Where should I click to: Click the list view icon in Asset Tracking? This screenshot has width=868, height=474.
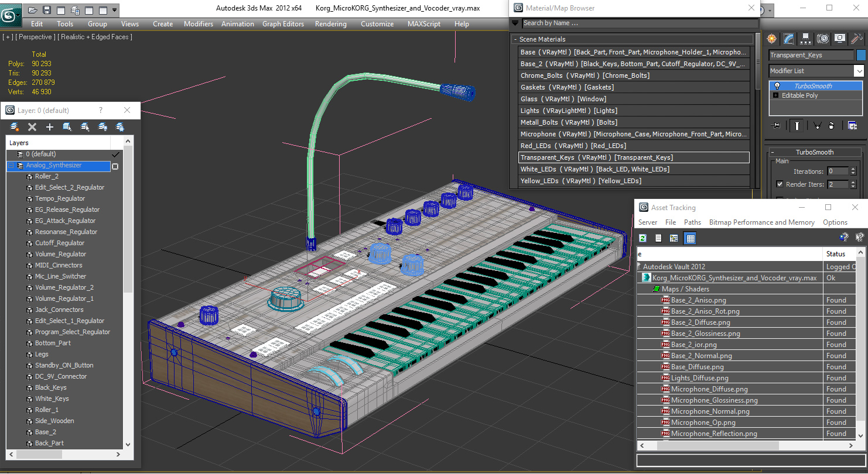click(x=658, y=238)
